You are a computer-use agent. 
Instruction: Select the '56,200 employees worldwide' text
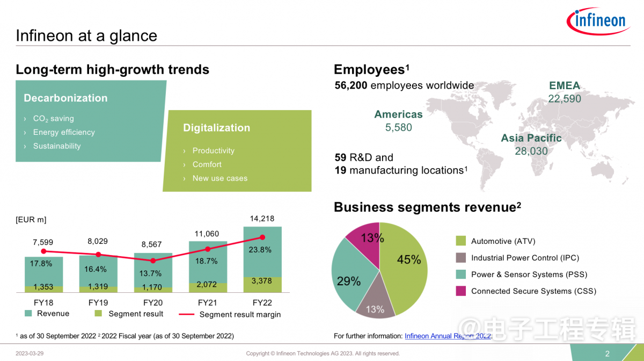pos(404,85)
